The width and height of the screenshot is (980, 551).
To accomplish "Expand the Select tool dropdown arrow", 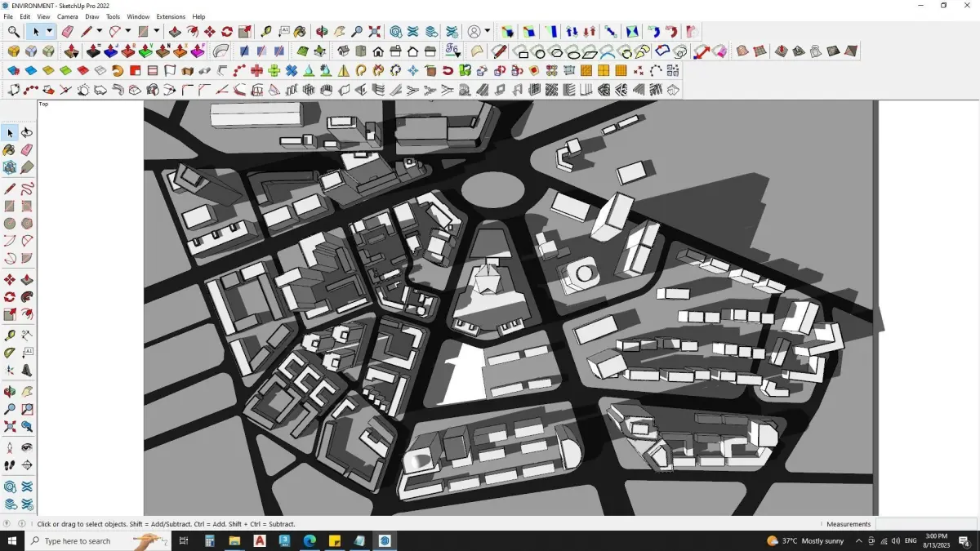I will 49,32.
